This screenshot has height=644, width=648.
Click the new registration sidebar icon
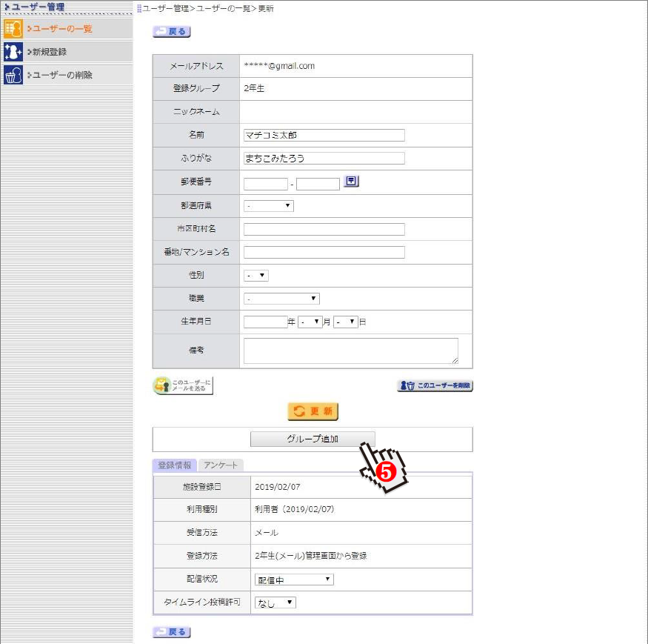[13, 52]
